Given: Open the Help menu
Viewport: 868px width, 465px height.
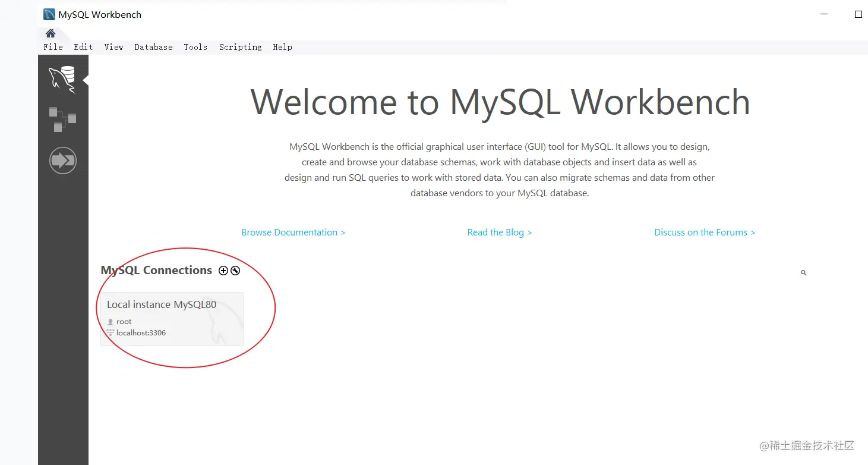Looking at the screenshot, I should [x=282, y=47].
